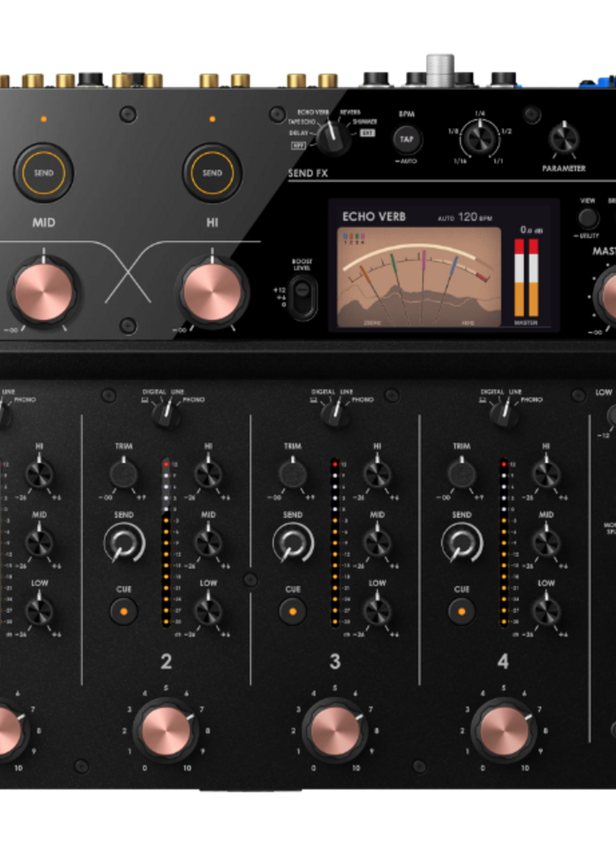The height and width of the screenshot is (863, 616).
Task: Click the silver knurled knob on rear panel
Action: click(x=440, y=71)
